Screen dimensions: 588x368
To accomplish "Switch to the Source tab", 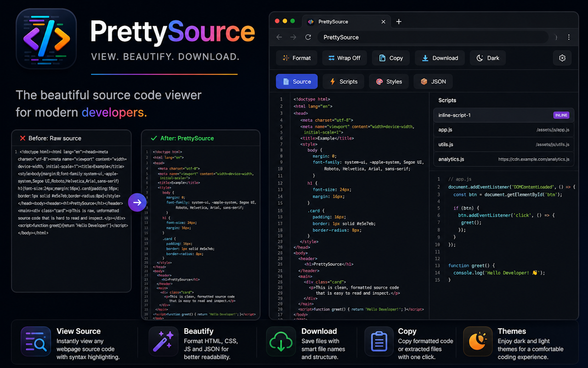I will tap(297, 81).
